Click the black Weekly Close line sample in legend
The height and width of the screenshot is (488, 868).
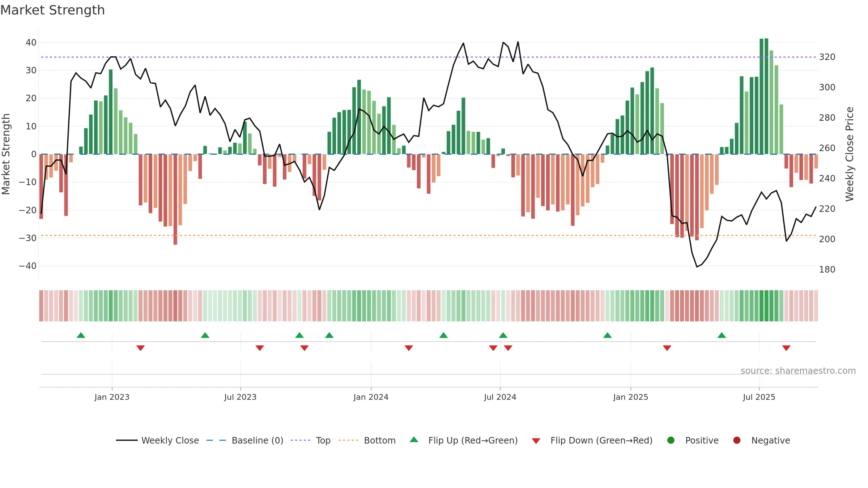click(127, 440)
